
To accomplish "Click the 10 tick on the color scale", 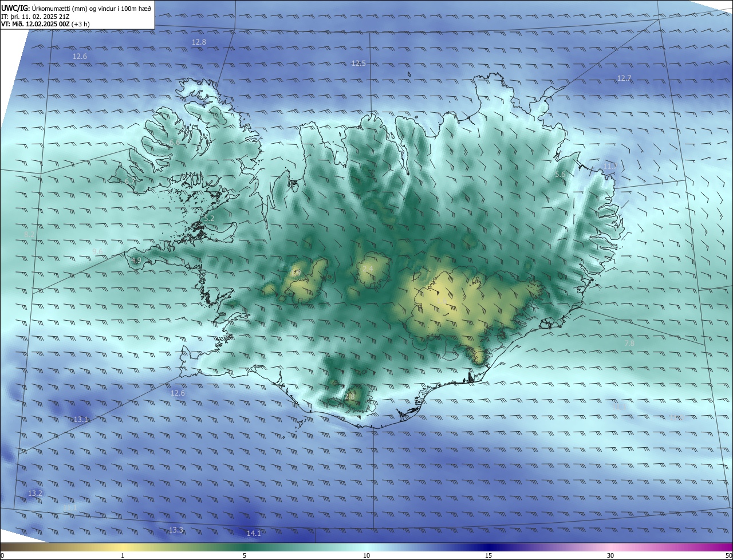I will [x=366, y=555].
